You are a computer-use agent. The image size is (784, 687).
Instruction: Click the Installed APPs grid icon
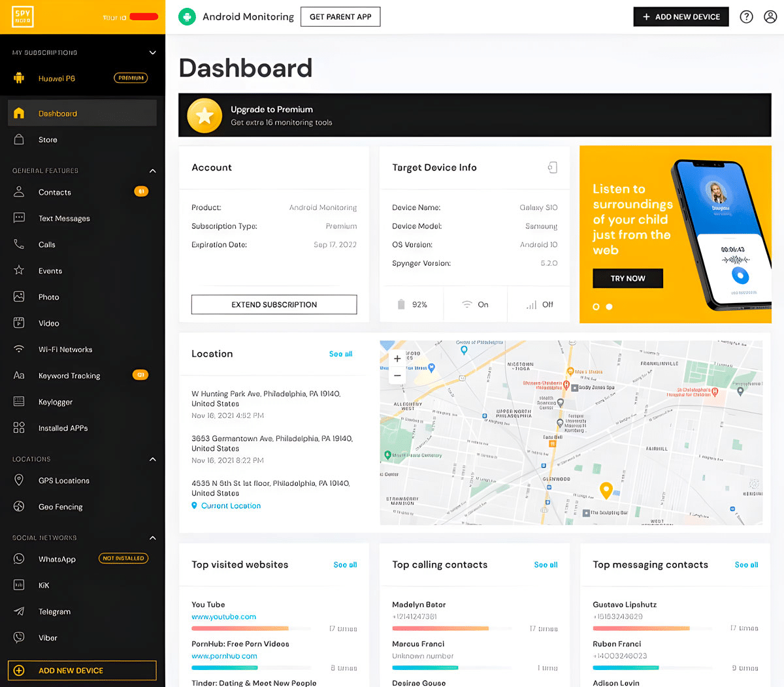[19, 428]
